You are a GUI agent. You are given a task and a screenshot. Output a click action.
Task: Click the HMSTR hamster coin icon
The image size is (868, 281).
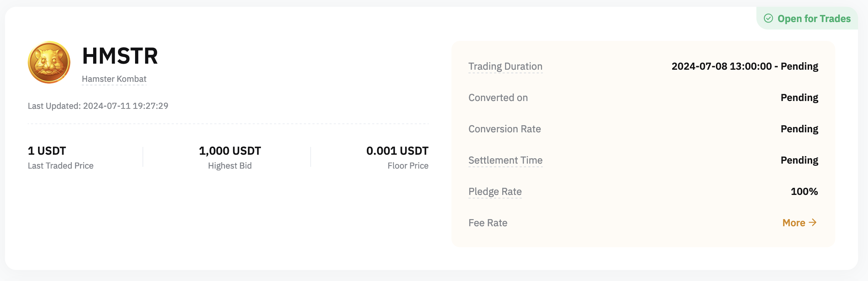click(x=49, y=62)
